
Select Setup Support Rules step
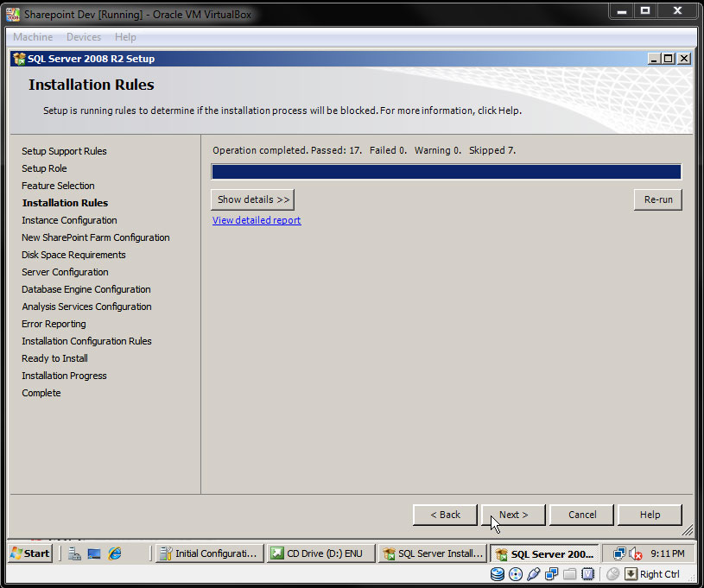coord(64,151)
